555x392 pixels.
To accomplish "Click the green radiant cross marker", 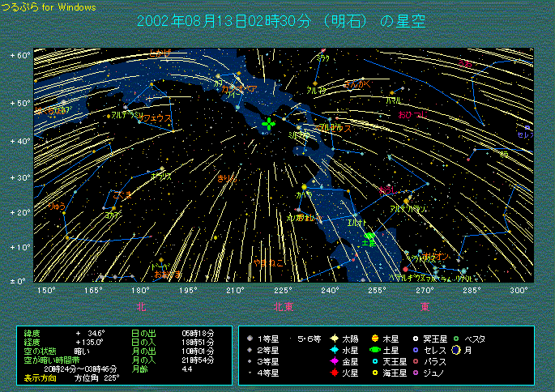I will (x=269, y=124).
